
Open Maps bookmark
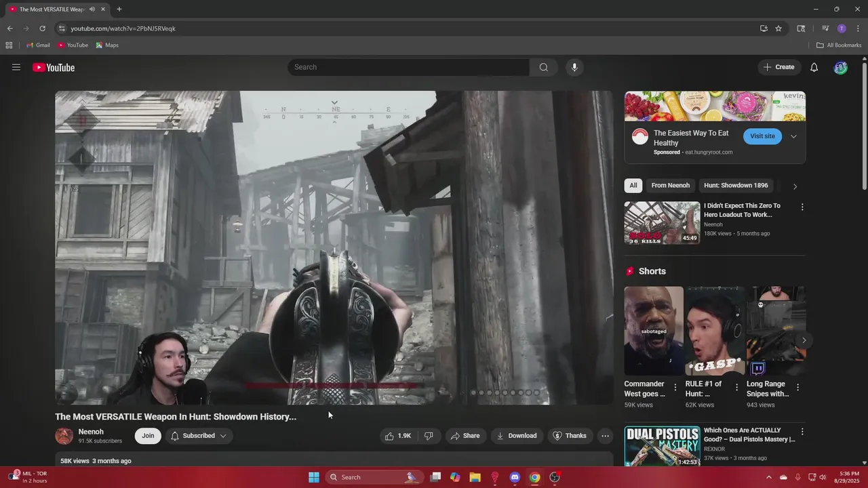click(107, 45)
